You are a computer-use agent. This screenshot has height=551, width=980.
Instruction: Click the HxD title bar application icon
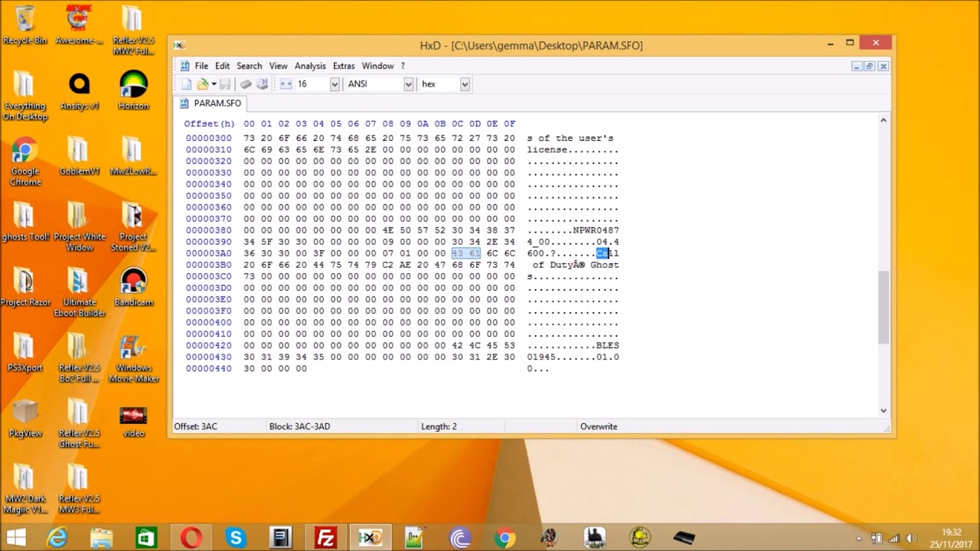click(x=179, y=45)
